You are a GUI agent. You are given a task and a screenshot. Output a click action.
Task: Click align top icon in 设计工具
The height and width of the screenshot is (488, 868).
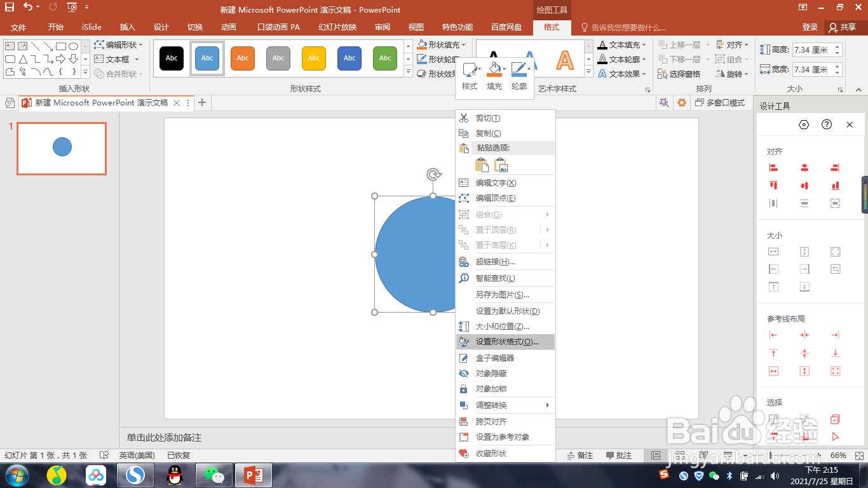pos(773,186)
